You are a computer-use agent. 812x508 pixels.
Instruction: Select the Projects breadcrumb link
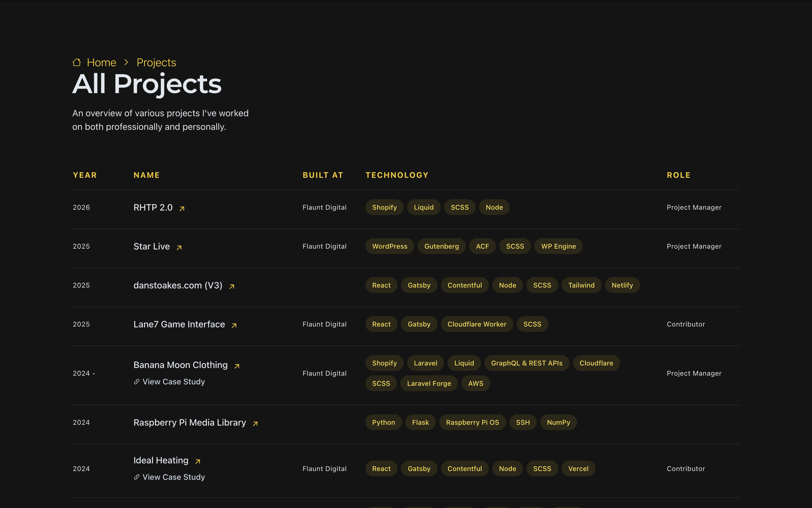click(x=156, y=62)
